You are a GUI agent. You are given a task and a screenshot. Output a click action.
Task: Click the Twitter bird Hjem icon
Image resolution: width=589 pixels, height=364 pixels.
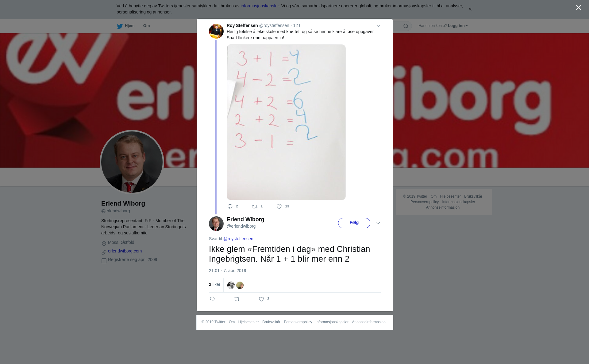click(120, 26)
